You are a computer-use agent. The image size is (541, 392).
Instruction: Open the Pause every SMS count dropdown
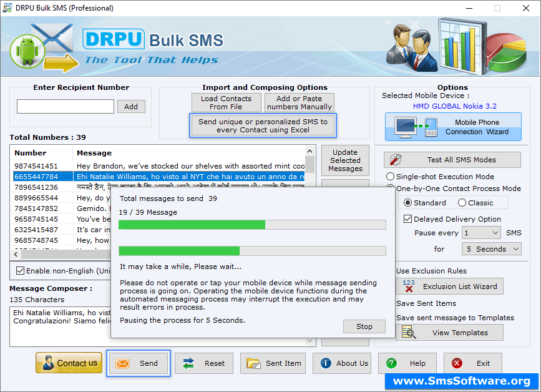[481, 233]
